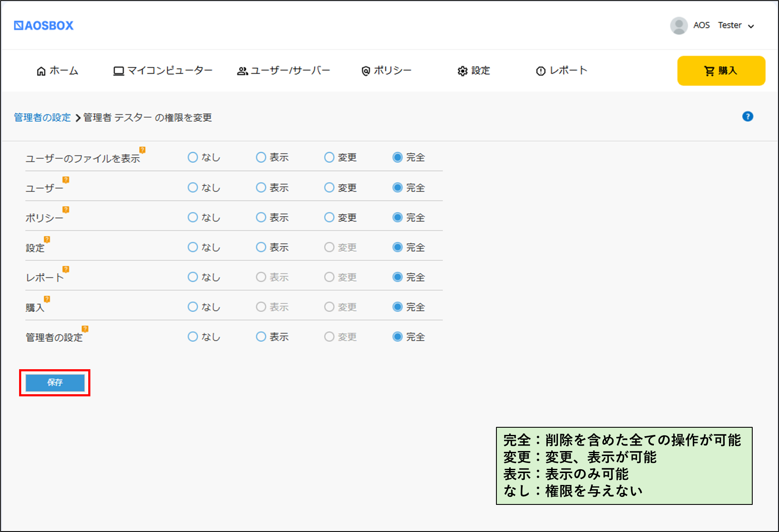The image size is (779, 532).
Task: Select なし in the ユーザー row
Action: [193, 187]
